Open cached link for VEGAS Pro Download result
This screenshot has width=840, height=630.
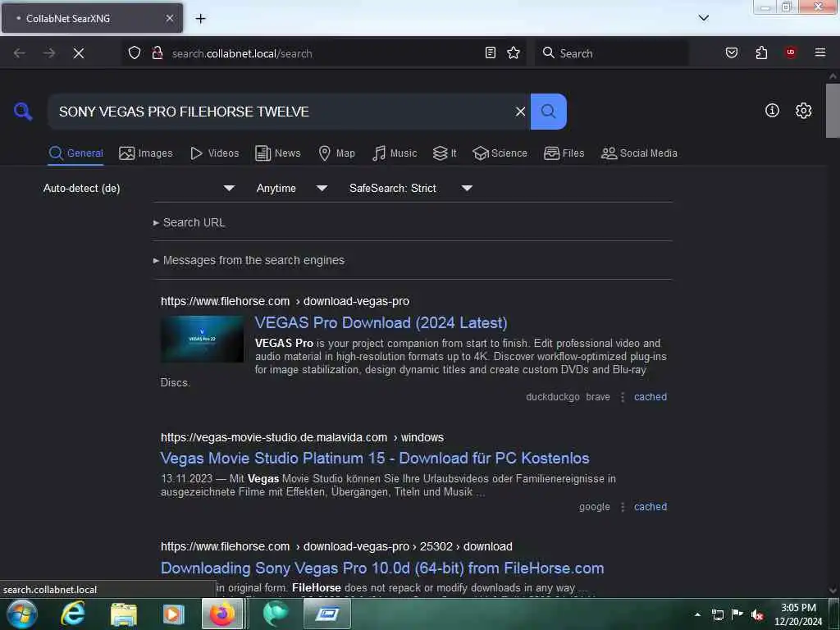coord(651,397)
